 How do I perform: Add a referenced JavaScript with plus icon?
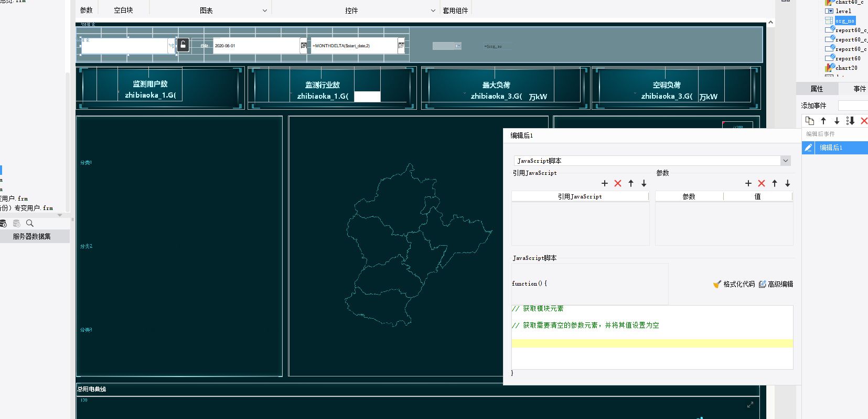[x=605, y=183]
